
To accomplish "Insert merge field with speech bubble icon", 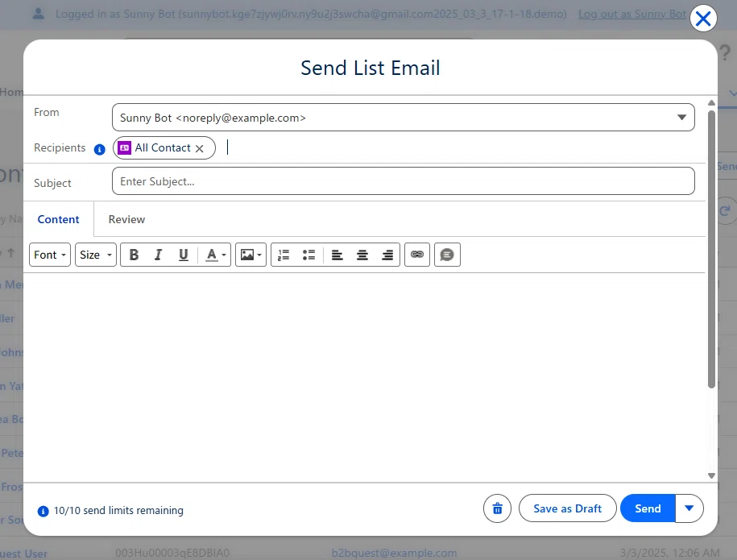I will pyautogui.click(x=447, y=255).
